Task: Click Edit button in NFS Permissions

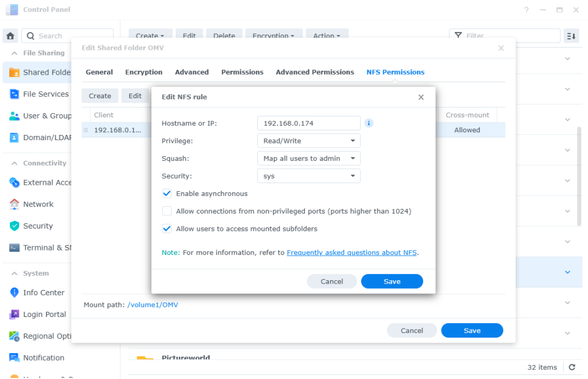Action: [135, 96]
